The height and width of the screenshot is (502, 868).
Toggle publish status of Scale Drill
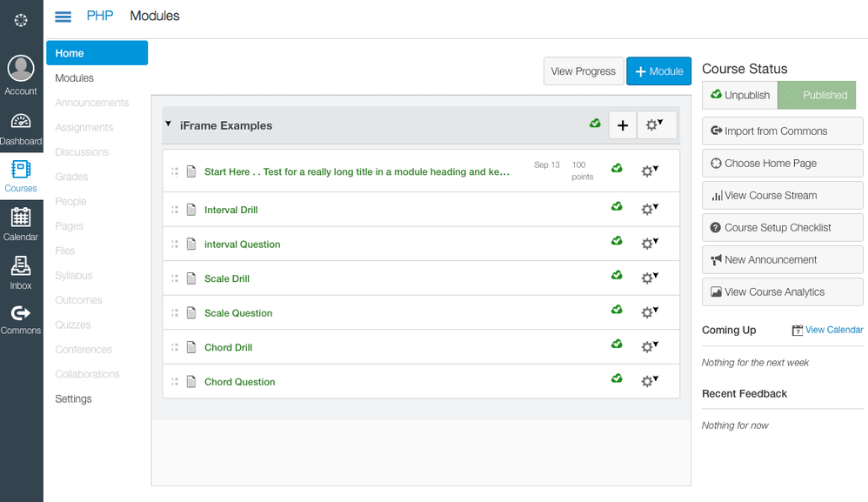tap(617, 276)
